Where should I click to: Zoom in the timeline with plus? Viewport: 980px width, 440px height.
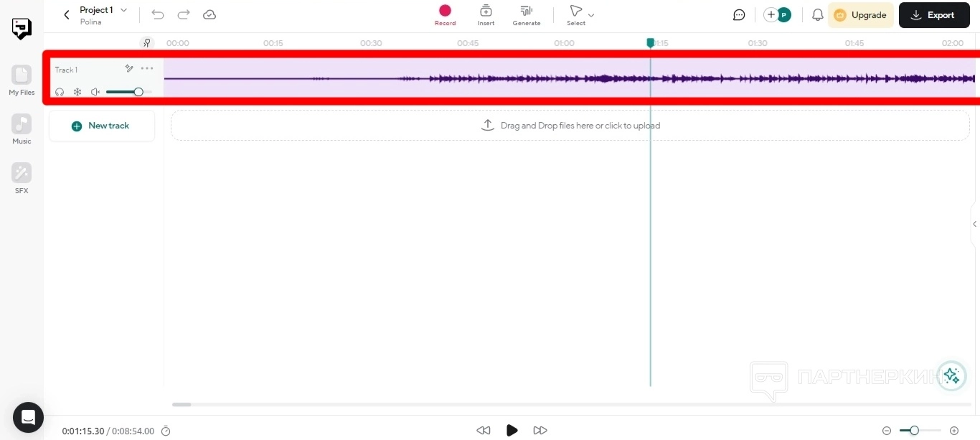[954, 431]
